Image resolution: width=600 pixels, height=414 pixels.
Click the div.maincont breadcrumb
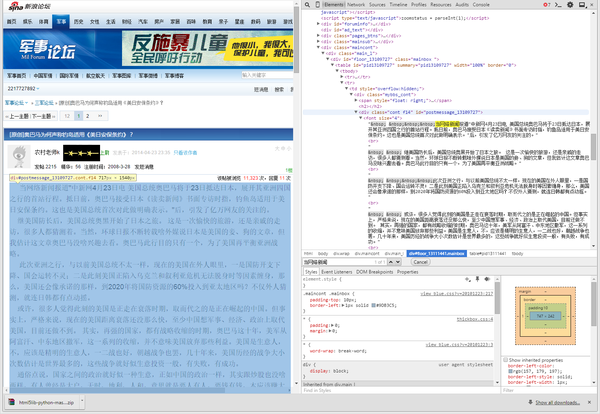click(367, 253)
